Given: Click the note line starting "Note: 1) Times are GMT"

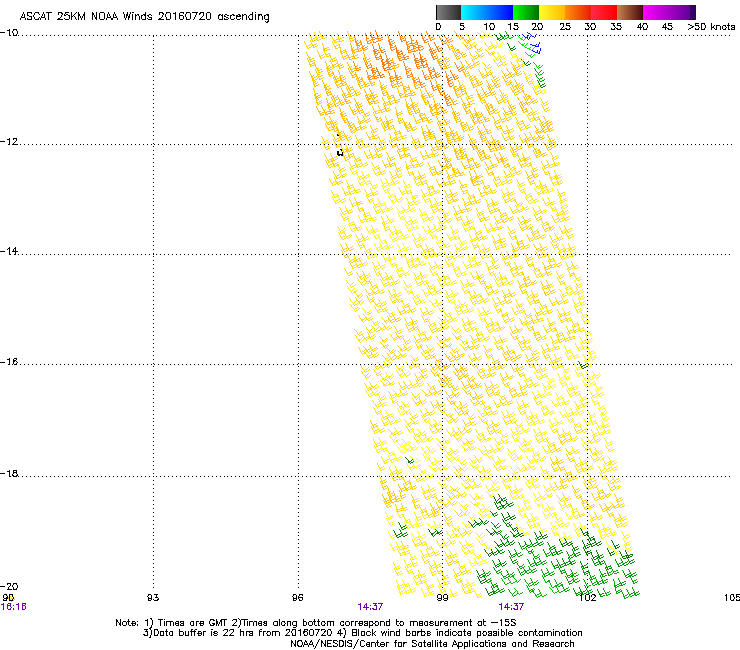Looking at the screenshot, I should [316, 623].
